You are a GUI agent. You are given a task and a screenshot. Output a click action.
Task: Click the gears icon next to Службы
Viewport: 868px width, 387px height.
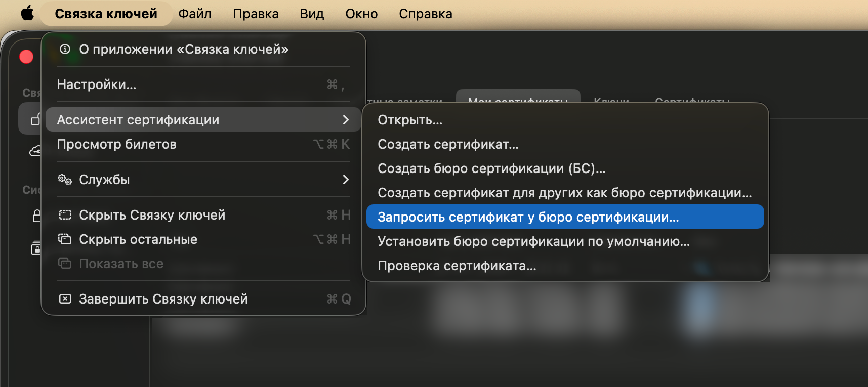pyautogui.click(x=65, y=180)
